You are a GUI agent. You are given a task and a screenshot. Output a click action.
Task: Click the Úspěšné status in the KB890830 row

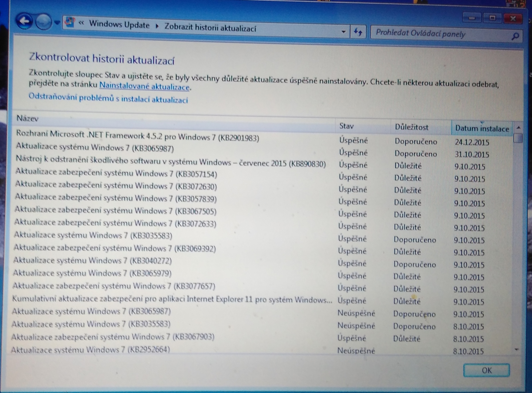pos(353,165)
